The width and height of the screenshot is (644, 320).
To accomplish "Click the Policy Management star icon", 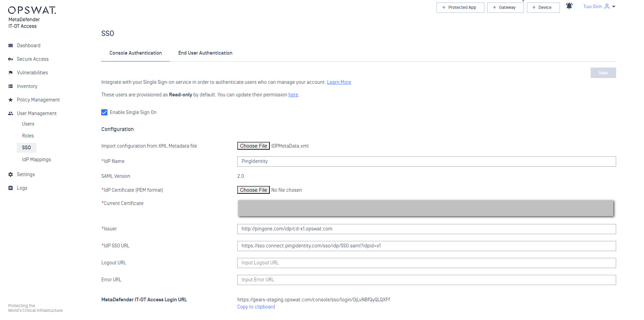I will tap(11, 100).
